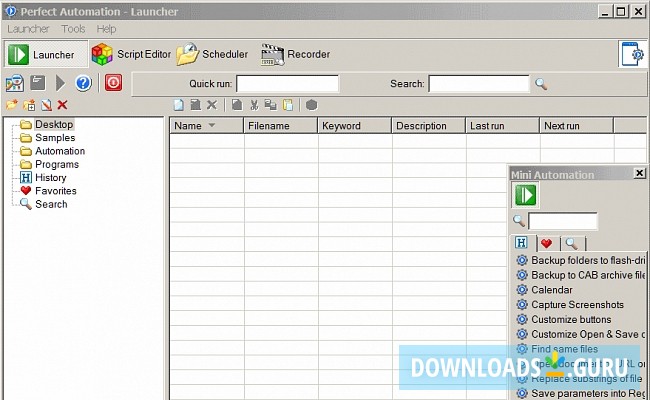This screenshot has height=400, width=650.
Task: Select the Programs folder
Action: tap(57, 164)
